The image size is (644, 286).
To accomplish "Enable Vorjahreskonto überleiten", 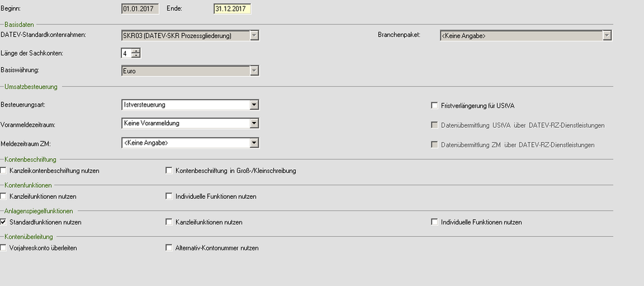I will [4, 247].
